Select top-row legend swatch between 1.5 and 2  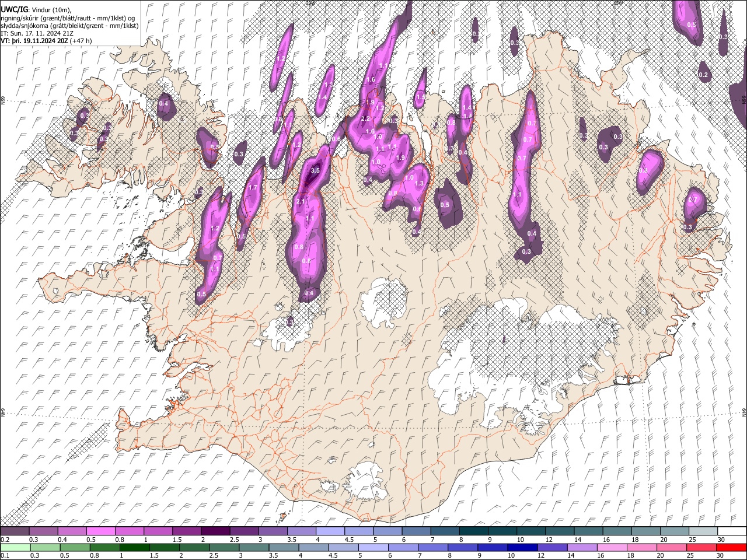point(187,531)
